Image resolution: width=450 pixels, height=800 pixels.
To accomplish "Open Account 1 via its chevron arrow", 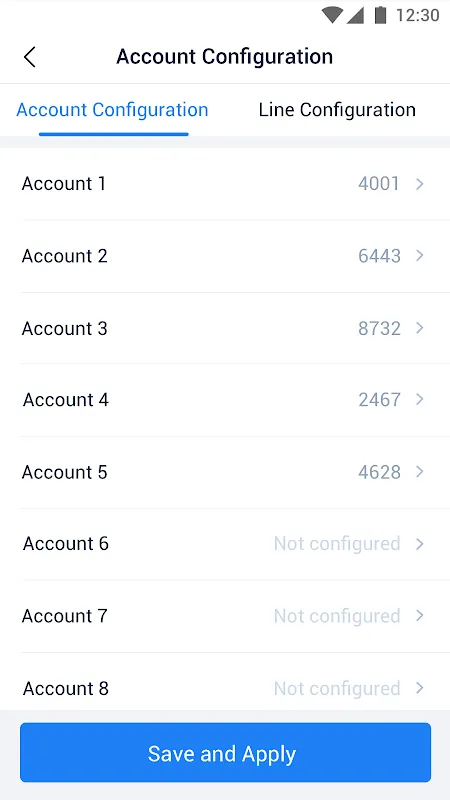I will click(420, 184).
